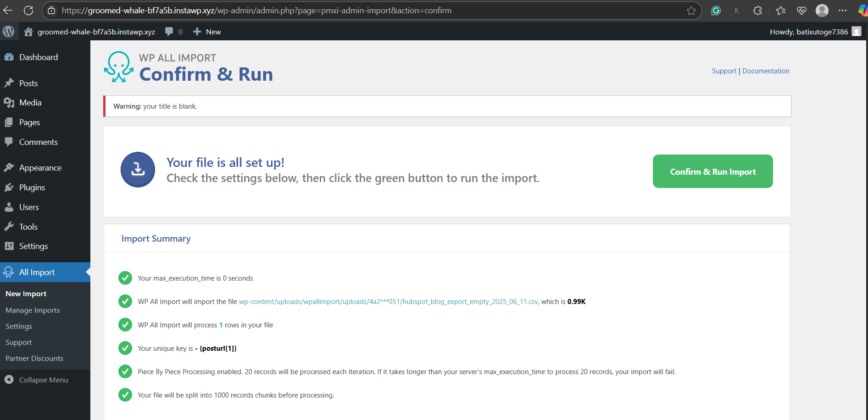Open the Support link at top right
Screen dimensions: 868x420
point(724,71)
